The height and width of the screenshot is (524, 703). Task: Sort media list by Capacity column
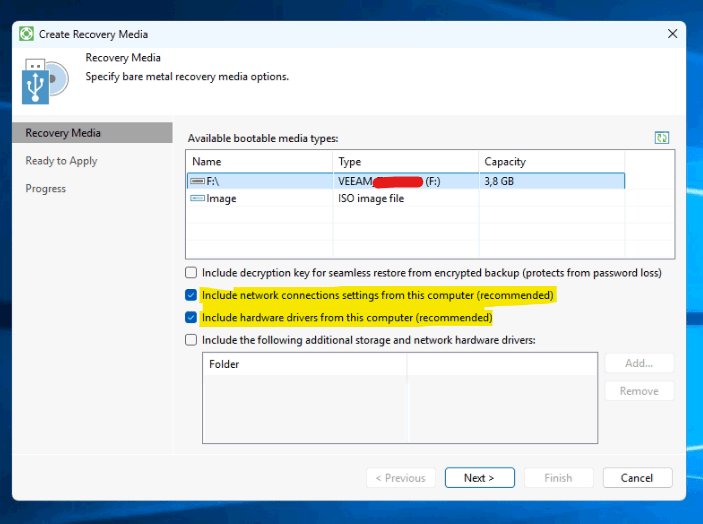pyautogui.click(x=550, y=161)
